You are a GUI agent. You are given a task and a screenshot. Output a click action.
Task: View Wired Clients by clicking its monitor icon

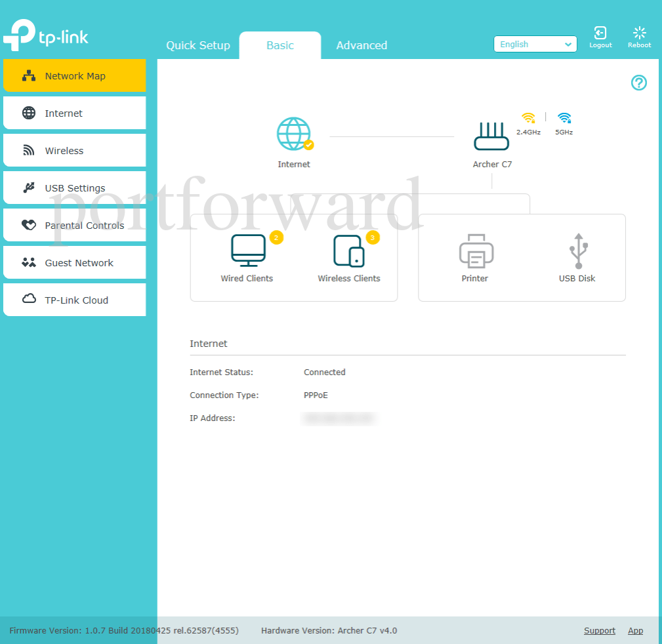tap(247, 251)
